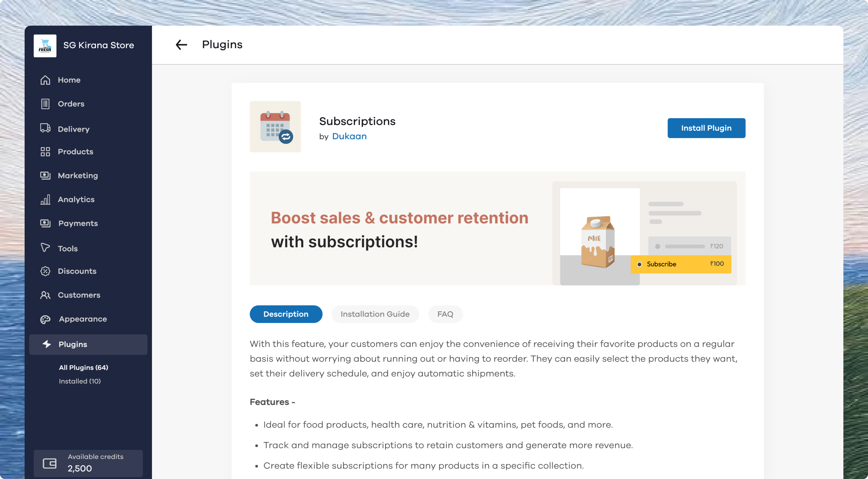
Task: Click the Marketing icon in sidebar
Action: 45,176
